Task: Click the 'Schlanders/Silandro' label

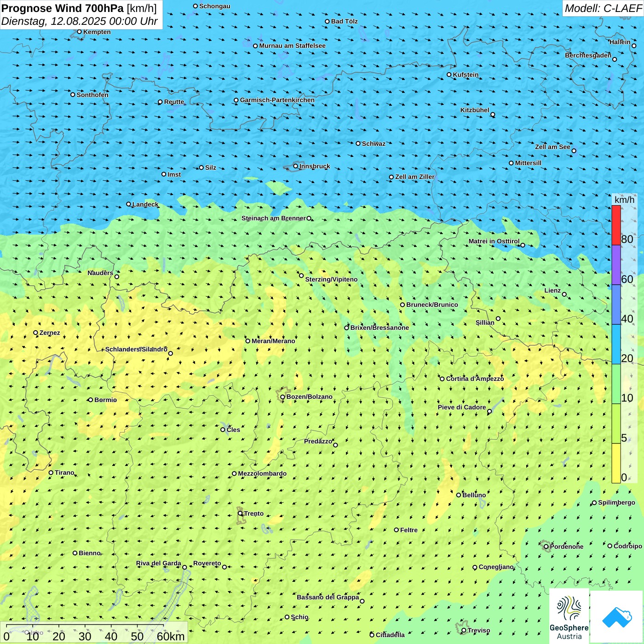Action: pos(136,349)
